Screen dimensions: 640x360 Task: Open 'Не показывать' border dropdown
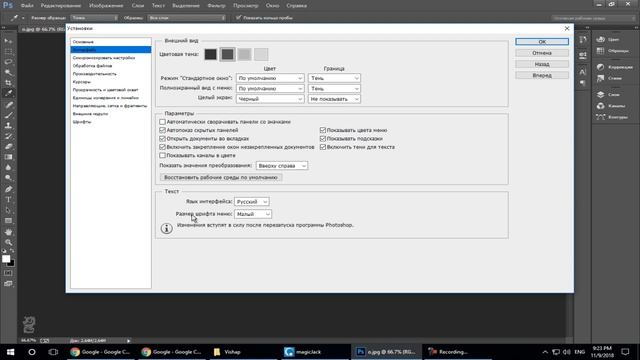(x=334, y=99)
